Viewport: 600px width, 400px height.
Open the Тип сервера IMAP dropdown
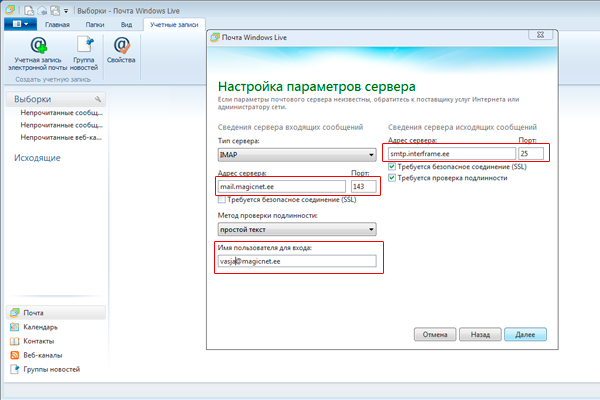[297, 155]
